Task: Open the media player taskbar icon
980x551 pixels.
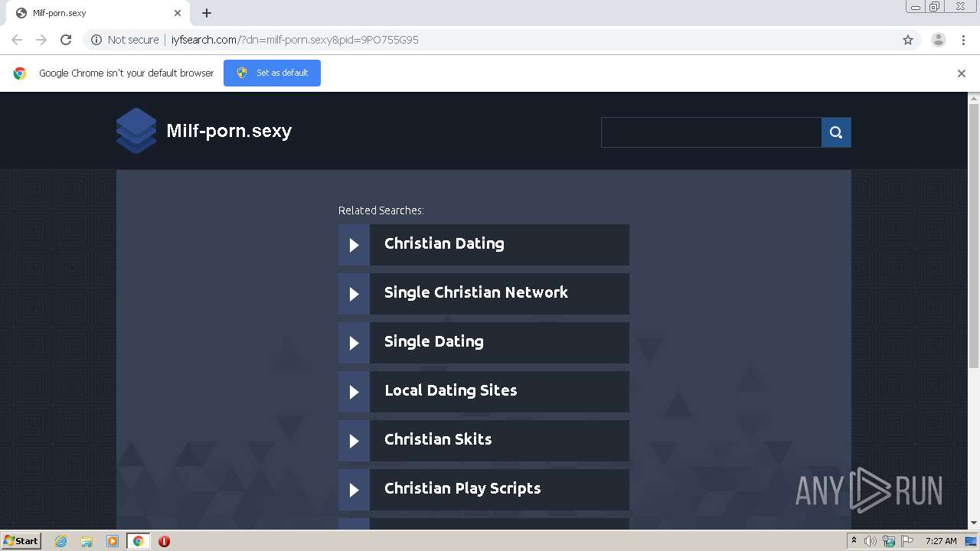Action: tap(113, 541)
